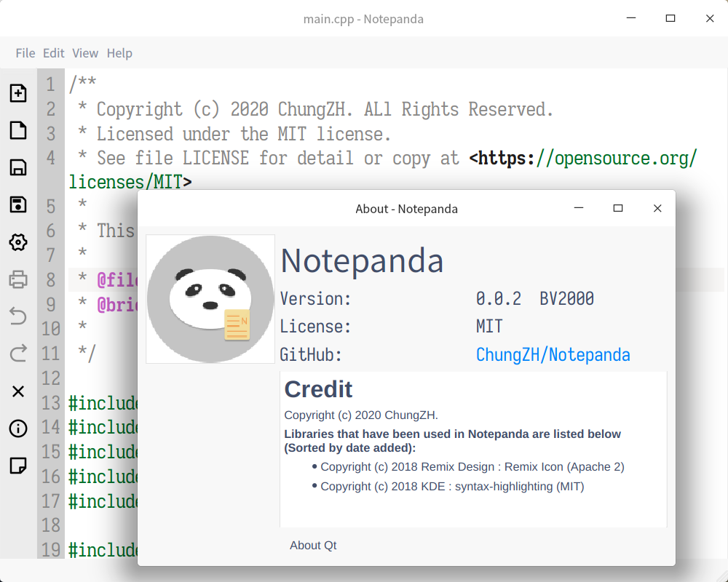Follow the ChungZH/Notepanda GitHub link

point(553,355)
